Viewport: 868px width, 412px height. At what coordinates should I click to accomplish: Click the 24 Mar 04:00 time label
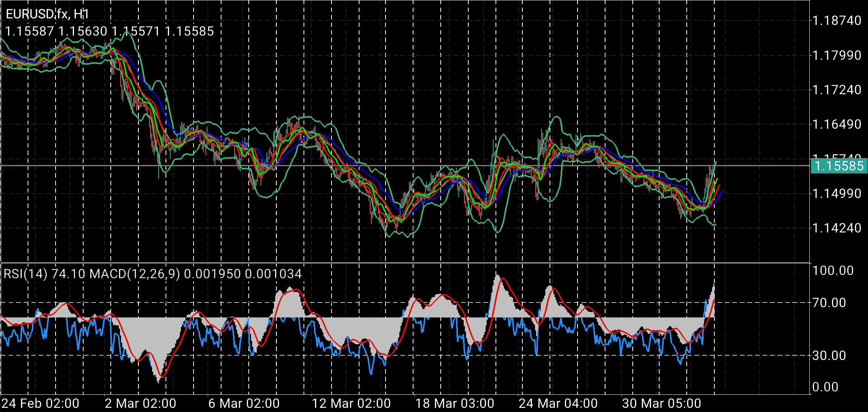pyautogui.click(x=558, y=403)
